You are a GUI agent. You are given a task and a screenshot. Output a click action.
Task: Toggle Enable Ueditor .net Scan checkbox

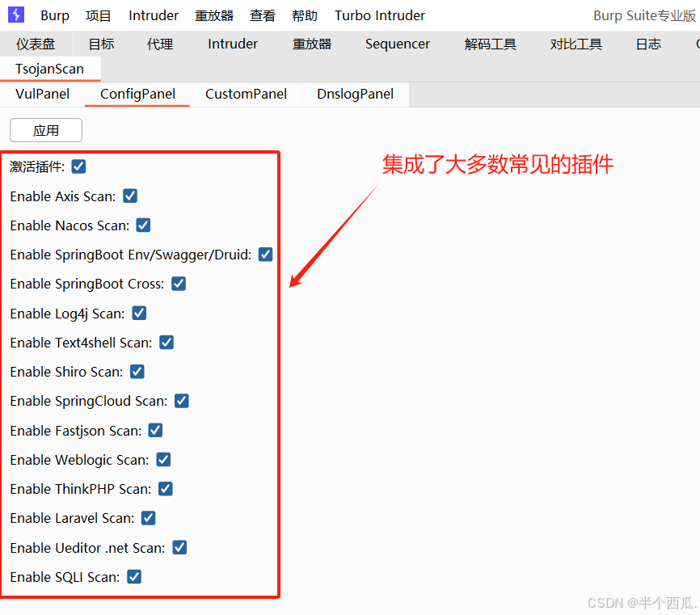click(179, 548)
